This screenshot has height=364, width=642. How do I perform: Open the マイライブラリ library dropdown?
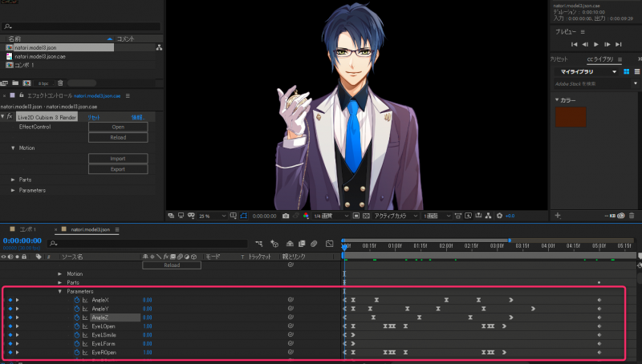587,71
